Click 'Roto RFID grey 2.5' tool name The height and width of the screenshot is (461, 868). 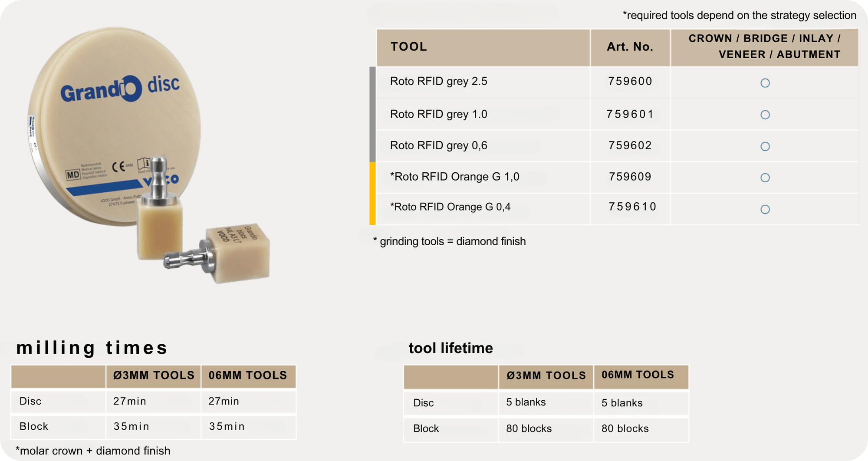coord(439,81)
